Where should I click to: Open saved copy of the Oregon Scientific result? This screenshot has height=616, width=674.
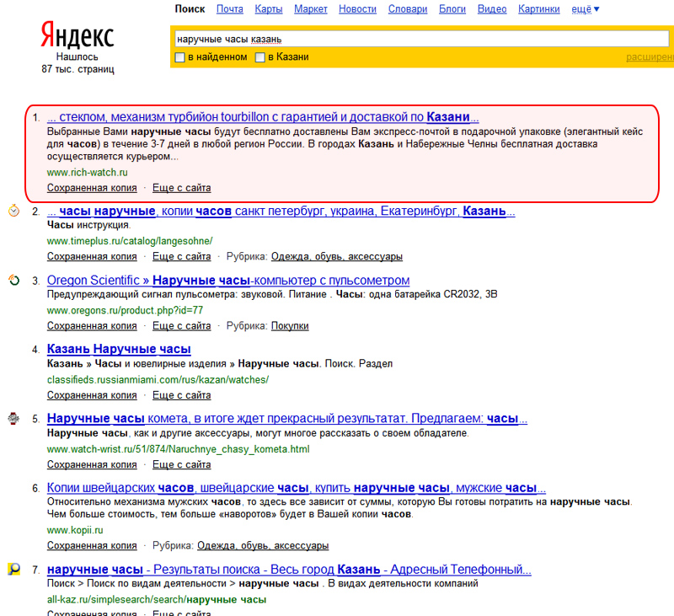point(92,325)
